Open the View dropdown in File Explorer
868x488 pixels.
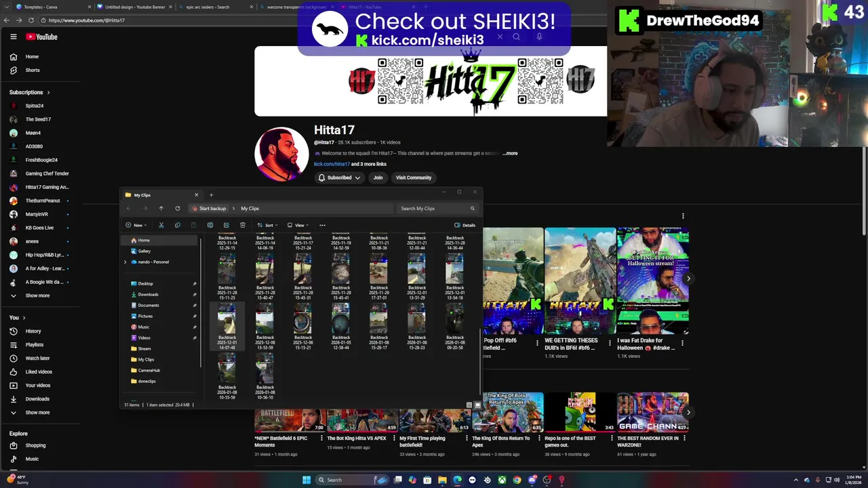pos(298,225)
